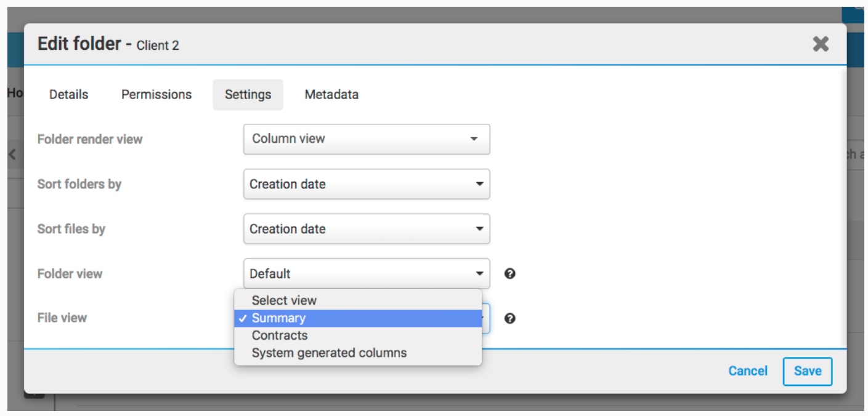Viewport: 868px width, 416px height.
Task: Open the Permissions tab
Action: 156,95
